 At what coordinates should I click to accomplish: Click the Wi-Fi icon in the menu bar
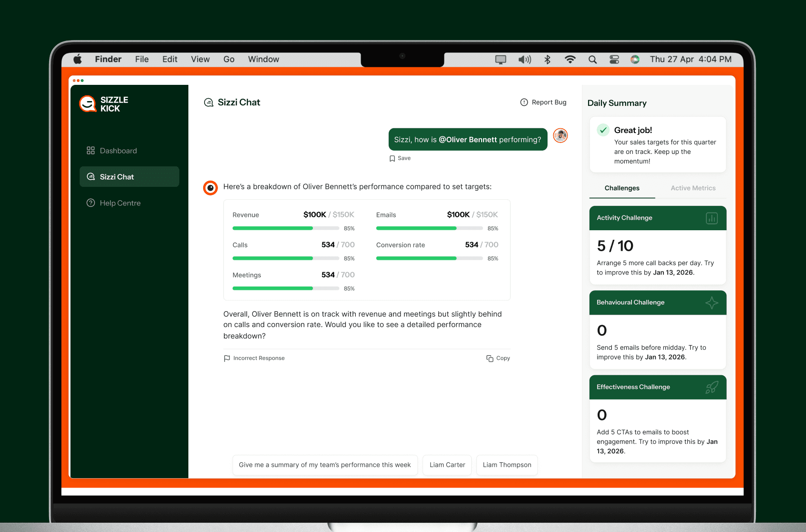tap(570, 60)
